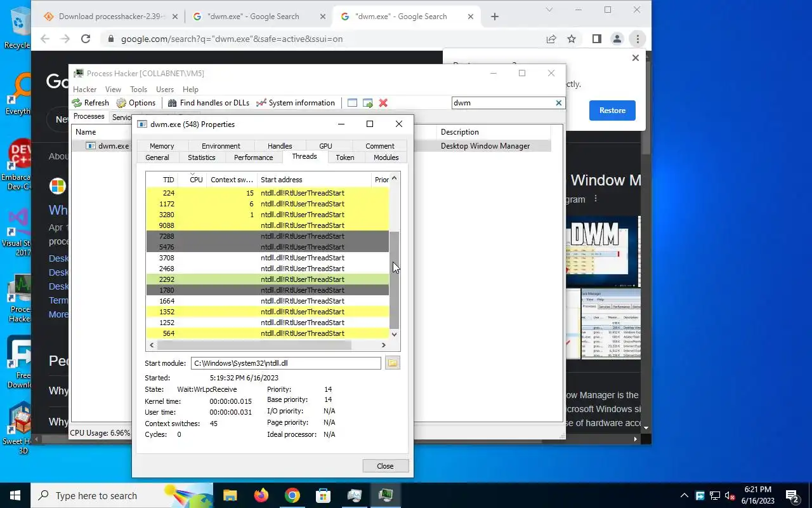Click the Process Hacker taskbar icon
Image resolution: width=812 pixels, height=508 pixels.
click(x=386, y=495)
